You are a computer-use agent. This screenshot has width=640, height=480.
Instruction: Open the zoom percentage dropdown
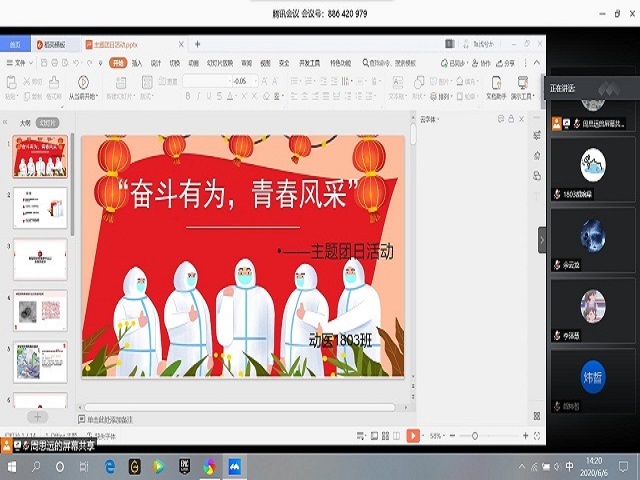point(437,436)
